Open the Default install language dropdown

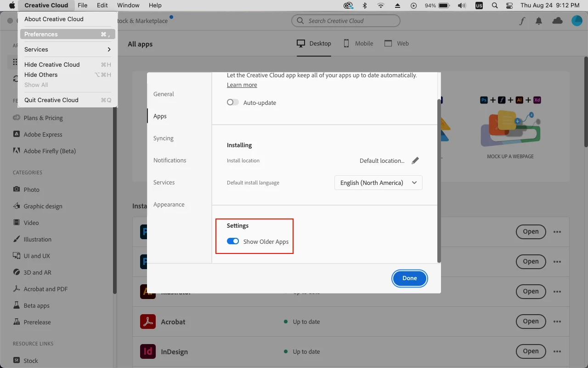point(379,183)
